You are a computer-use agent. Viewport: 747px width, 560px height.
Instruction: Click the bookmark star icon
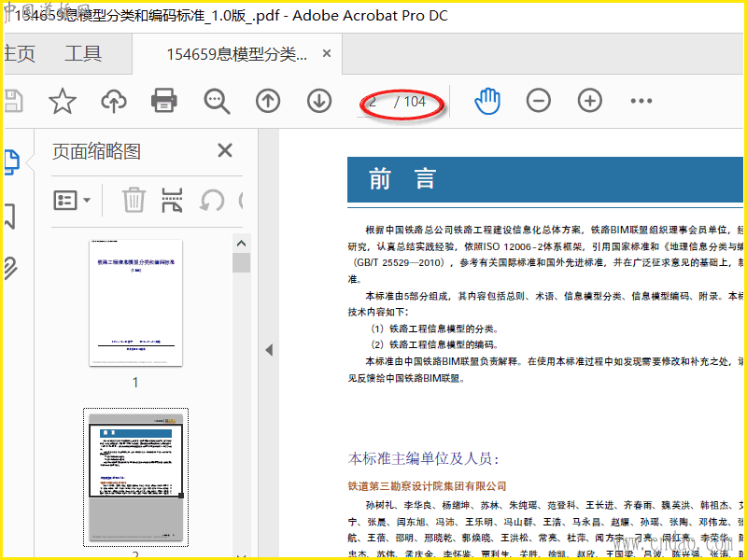point(63,101)
